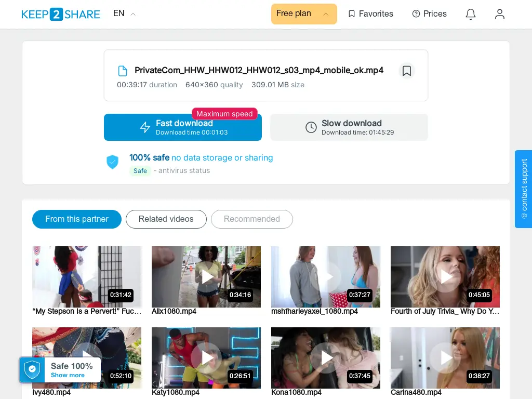The image size is (532, 399).
Task: Open Favorites in the header
Action: click(x=371, y=14)
